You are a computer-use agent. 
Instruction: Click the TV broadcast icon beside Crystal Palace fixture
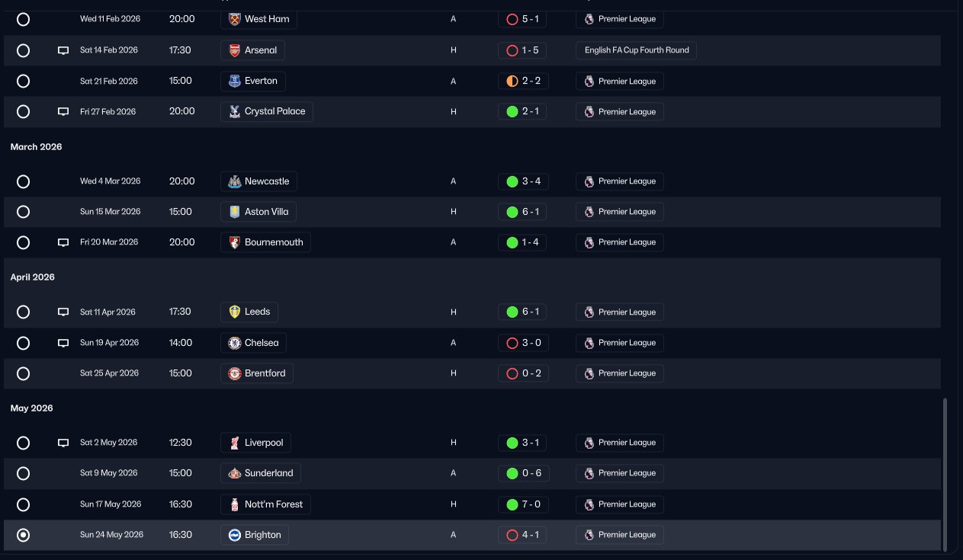pos(63,111)
